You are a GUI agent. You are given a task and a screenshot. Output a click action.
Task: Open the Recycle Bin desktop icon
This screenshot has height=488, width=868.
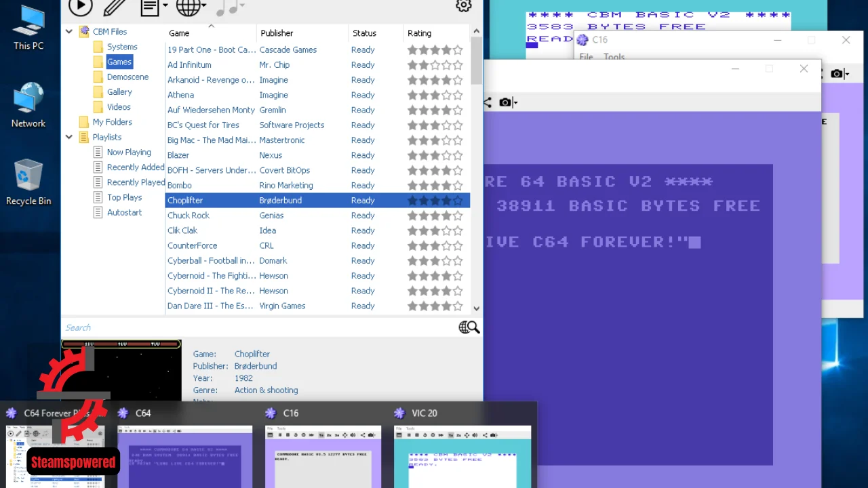28,182
